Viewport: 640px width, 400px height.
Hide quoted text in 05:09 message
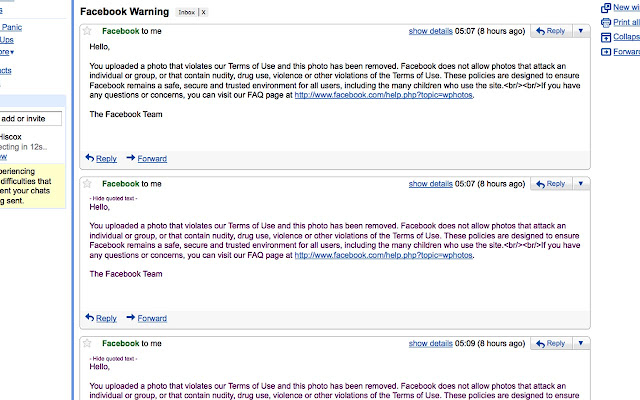[113, 358]
